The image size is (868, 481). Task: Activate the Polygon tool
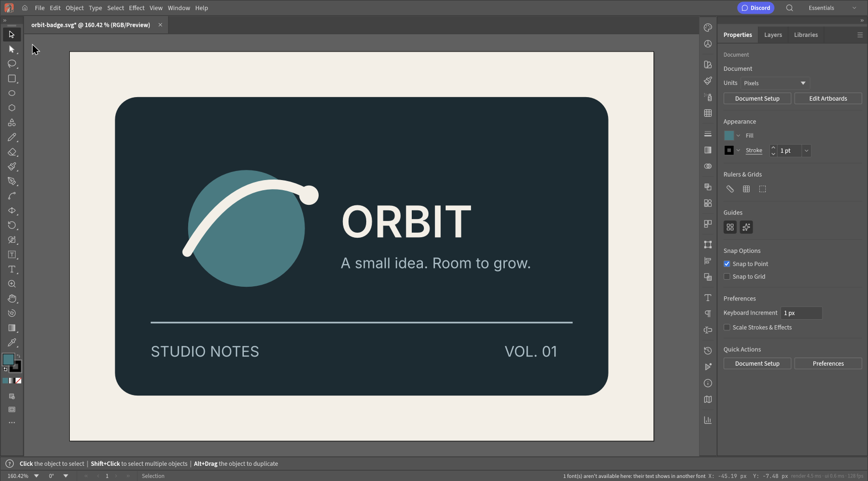(12, 108)
